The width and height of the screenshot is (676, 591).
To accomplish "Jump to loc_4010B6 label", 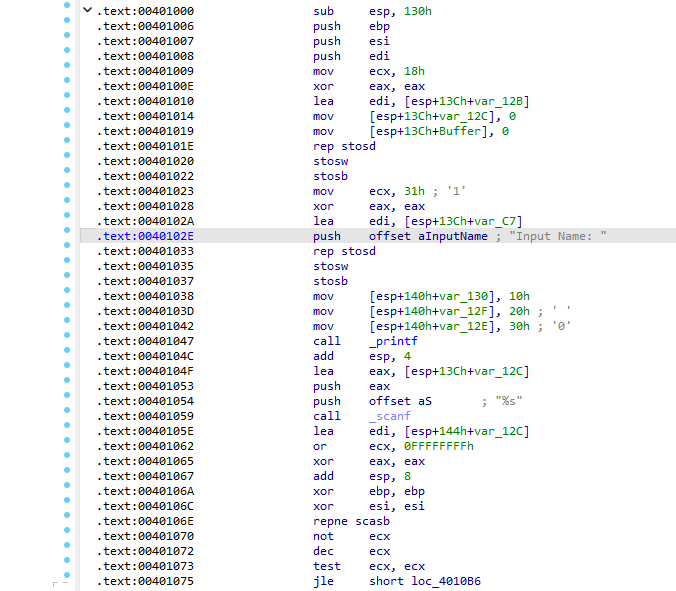I will point(446,582).
